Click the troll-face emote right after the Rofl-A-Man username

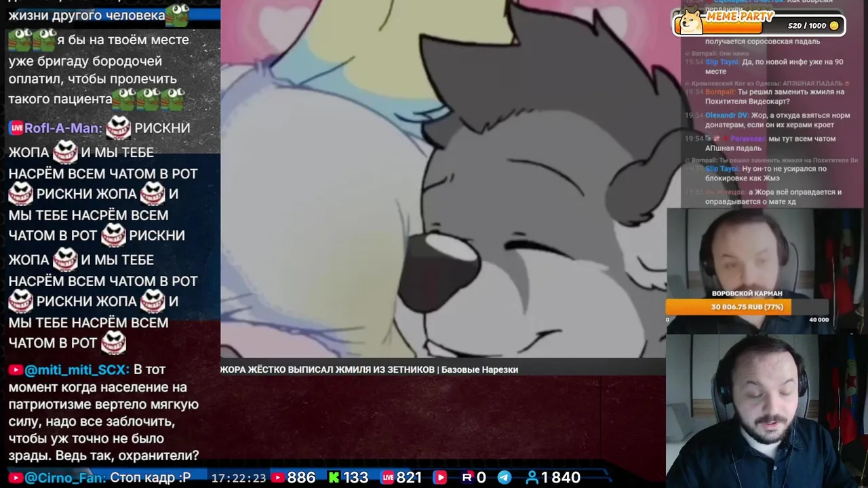[x=119, y=127]
